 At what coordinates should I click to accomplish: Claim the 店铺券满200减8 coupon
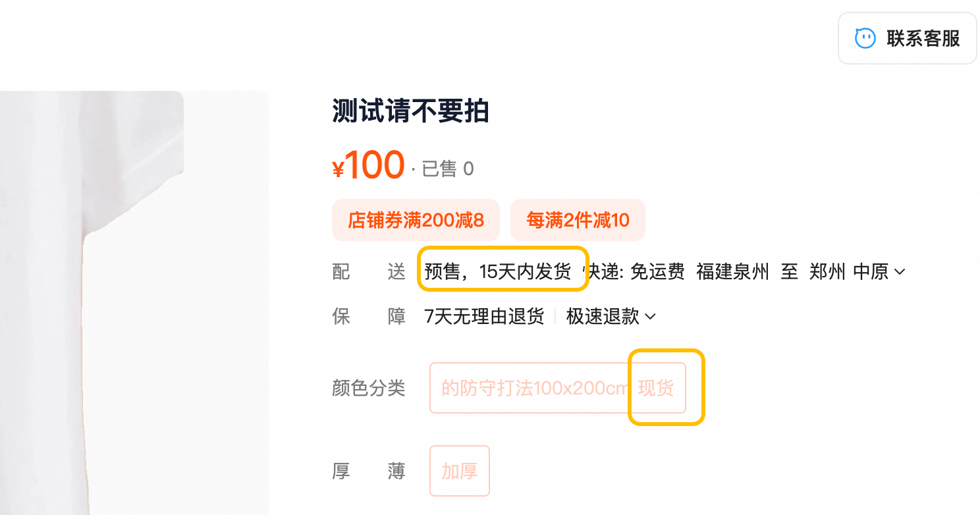click(x=416, y=220)
